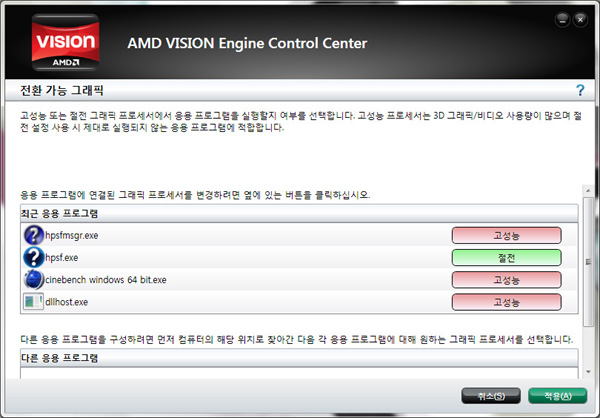Viewport: 600px width, 418px height.
Task: Select the cinebench globe icon
Action: point(34,279)
